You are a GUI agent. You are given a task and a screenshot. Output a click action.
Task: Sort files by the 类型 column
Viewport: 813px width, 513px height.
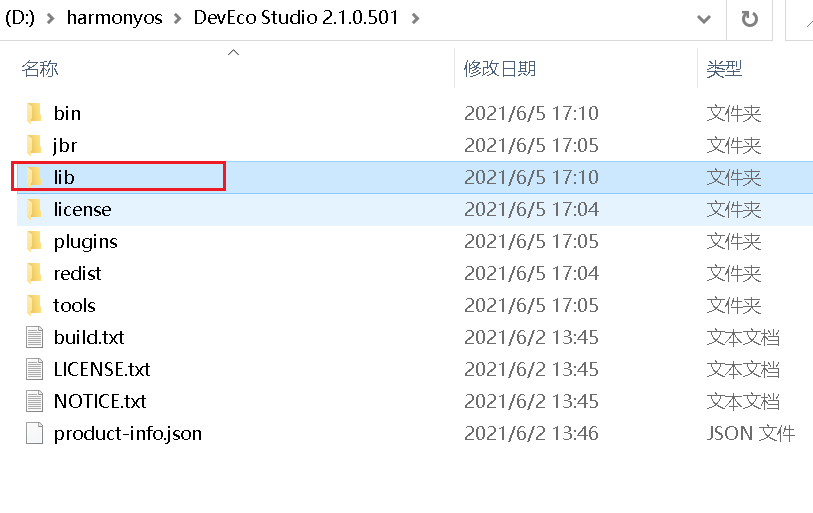(724, 68)
